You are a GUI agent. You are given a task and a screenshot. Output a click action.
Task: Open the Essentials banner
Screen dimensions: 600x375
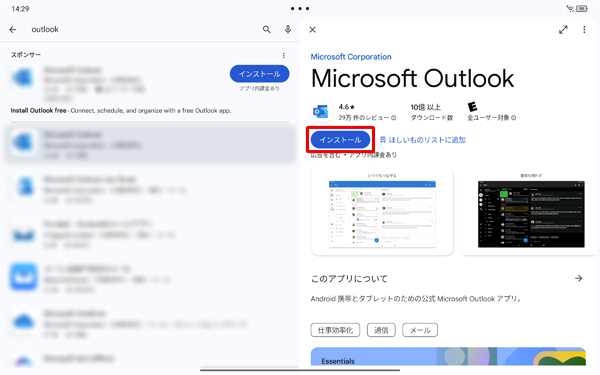[448, 357]
